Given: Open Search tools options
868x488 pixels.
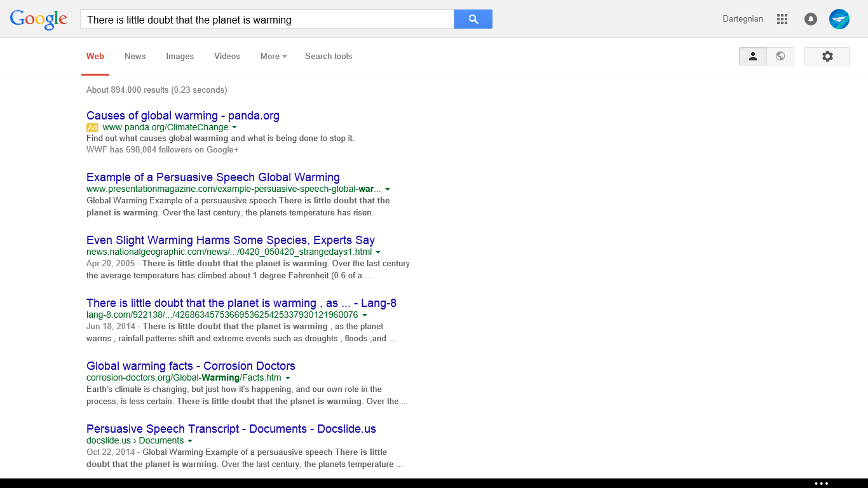Looking at the screenshot, I should coord(329,56).
